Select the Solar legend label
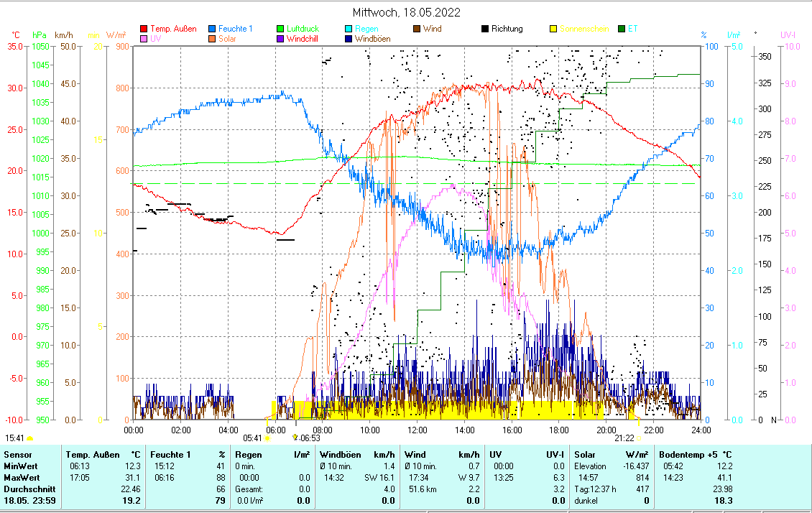 click(228, 39)
